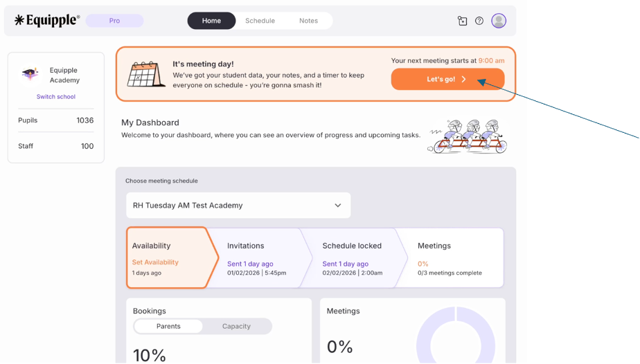Click the Choose meeting schedule label
The height and width of the screenshot is (364, 640).
tap(161, 181)
